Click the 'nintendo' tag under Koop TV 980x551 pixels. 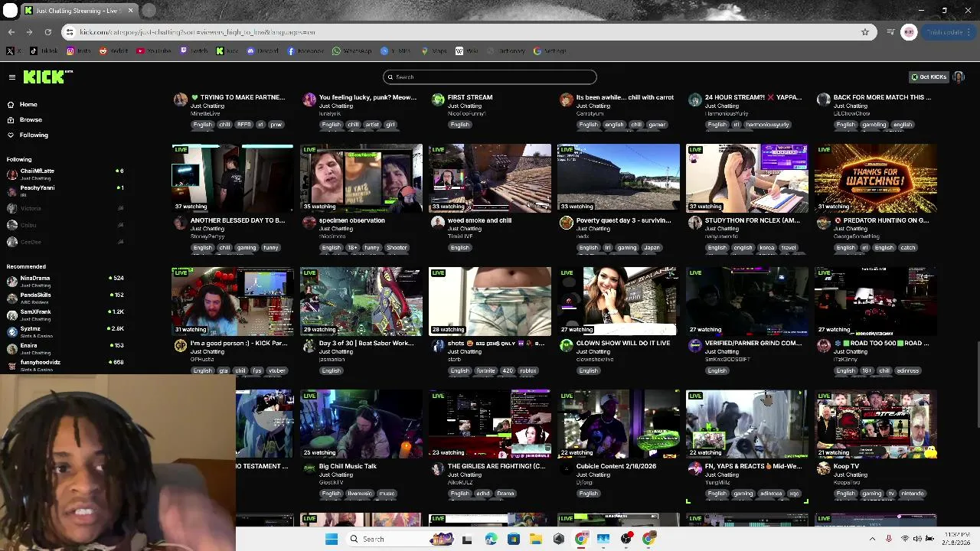[x=912, y=494]
